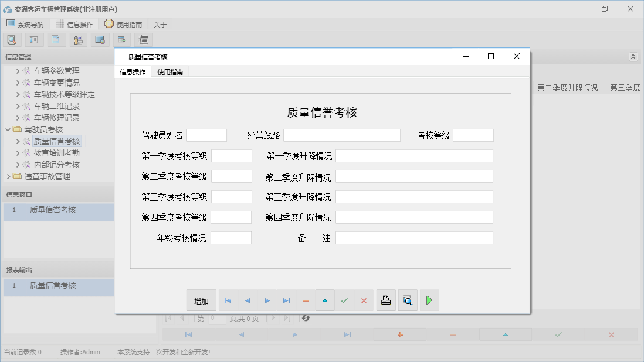Click the print icon in the dialog toolbar

coord(386,300)
